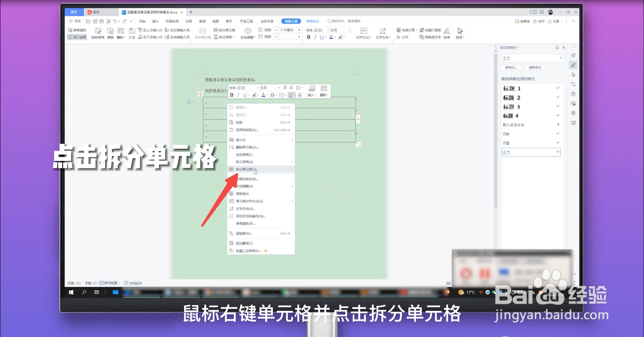Click the 新样式 button in styles panel

[x=511, y=68]
